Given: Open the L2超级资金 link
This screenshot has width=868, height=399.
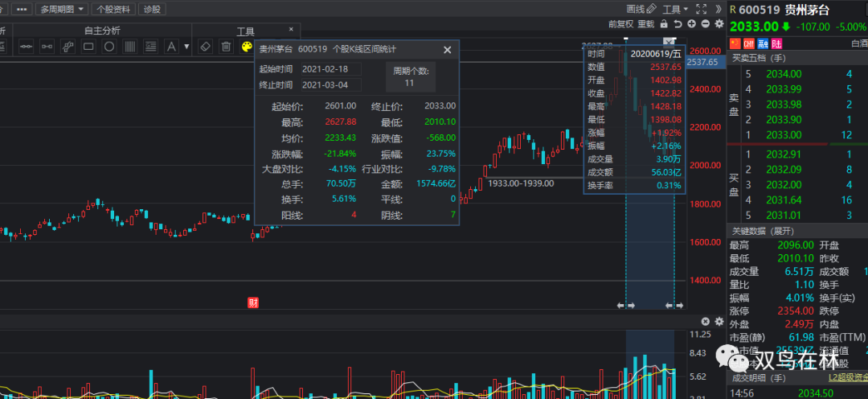Looking at the screenshot, I should click(x=848, y=378).
